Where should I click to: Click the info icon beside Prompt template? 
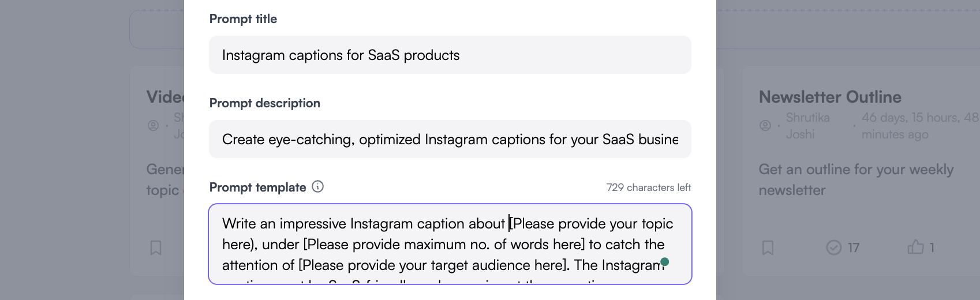(x=317, y=186)
